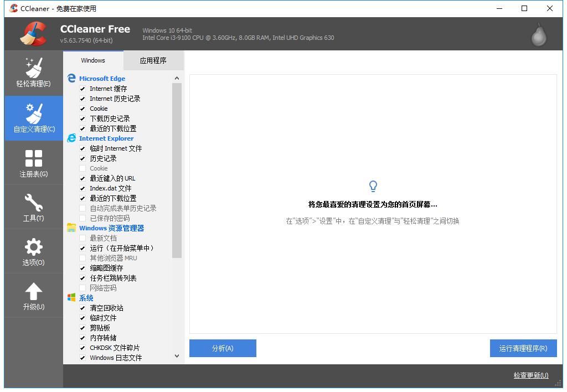567x392 pixels.
Task: Select the Windows tab
Action: pos(93,60)
